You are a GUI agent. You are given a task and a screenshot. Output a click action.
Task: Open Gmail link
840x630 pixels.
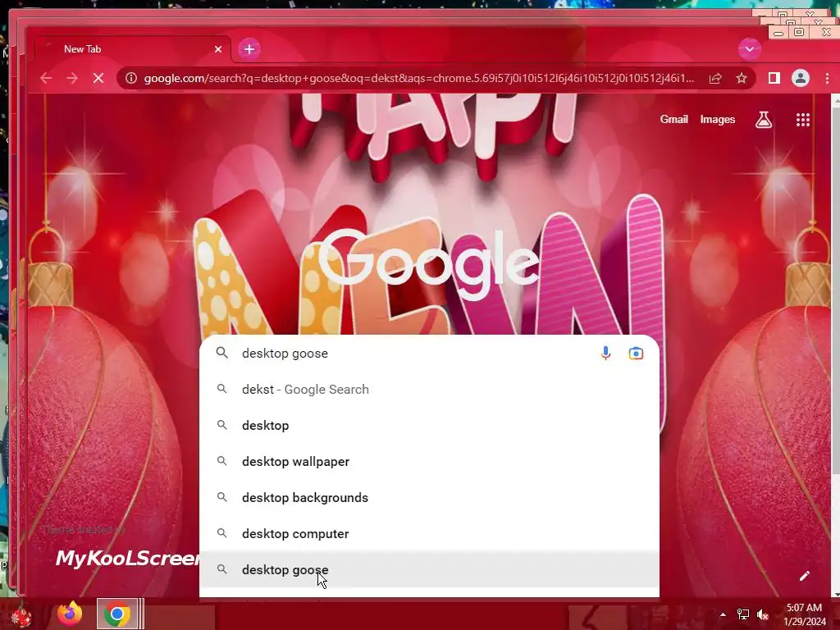(673, 120)
